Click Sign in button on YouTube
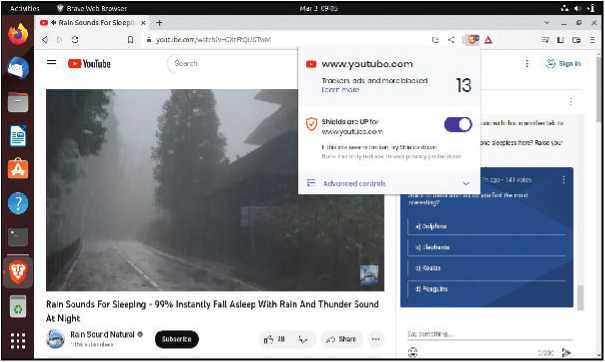 [x=563, y=64]
